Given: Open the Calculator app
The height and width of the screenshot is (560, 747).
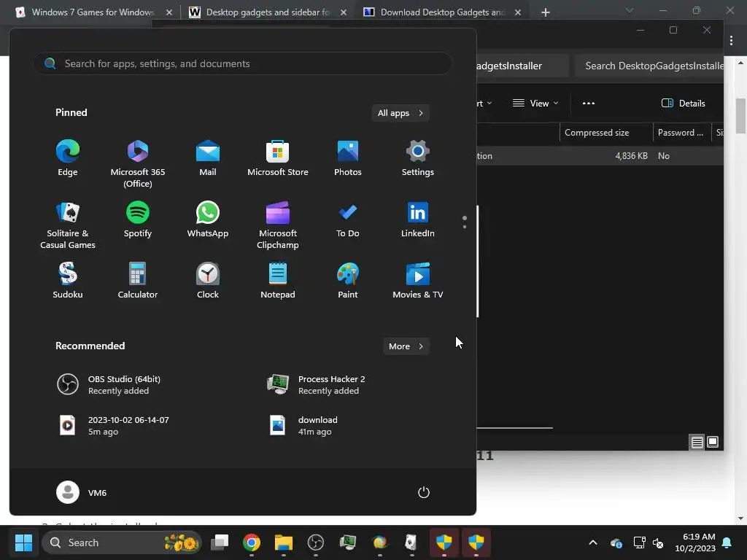Looking at the screenshot, I should (x=138, y=281).
